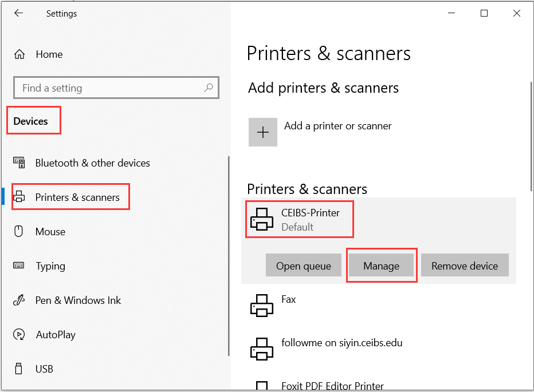Screen dimensions: 534x392
Task: Open Printers & scanners in sidebar
Action: point(70,196)
